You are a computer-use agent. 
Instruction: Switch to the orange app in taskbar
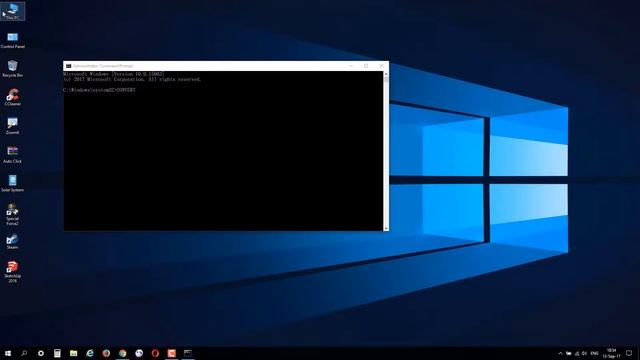click(171, 353)
